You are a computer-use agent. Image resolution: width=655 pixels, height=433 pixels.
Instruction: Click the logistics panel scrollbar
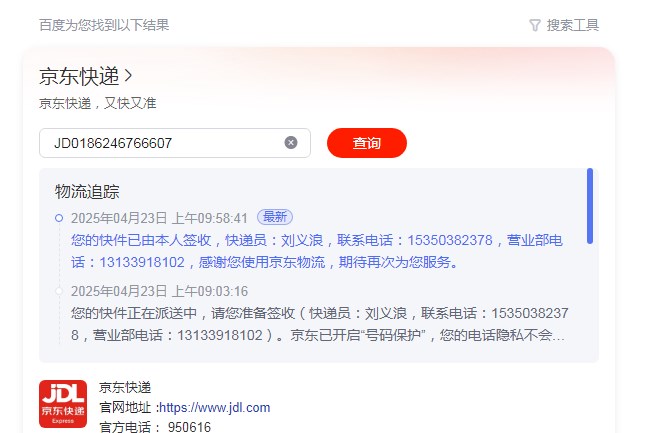point(589,206)
